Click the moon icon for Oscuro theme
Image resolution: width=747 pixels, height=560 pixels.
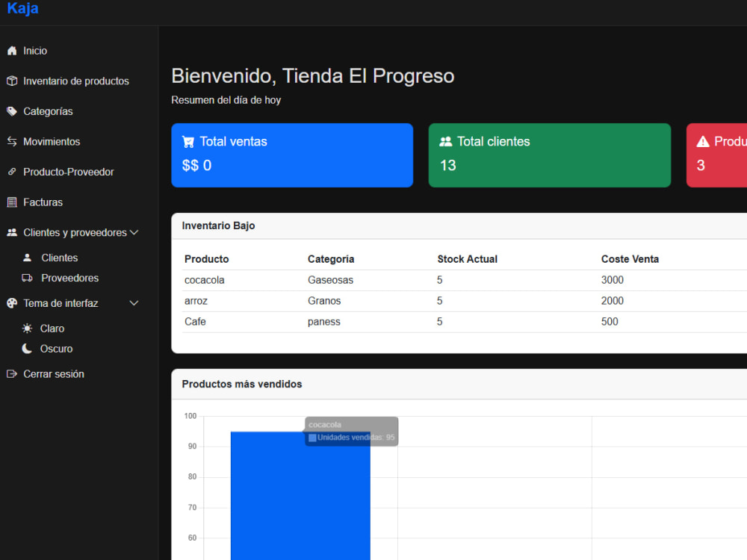pyautogui.click(x=27, y=349)
